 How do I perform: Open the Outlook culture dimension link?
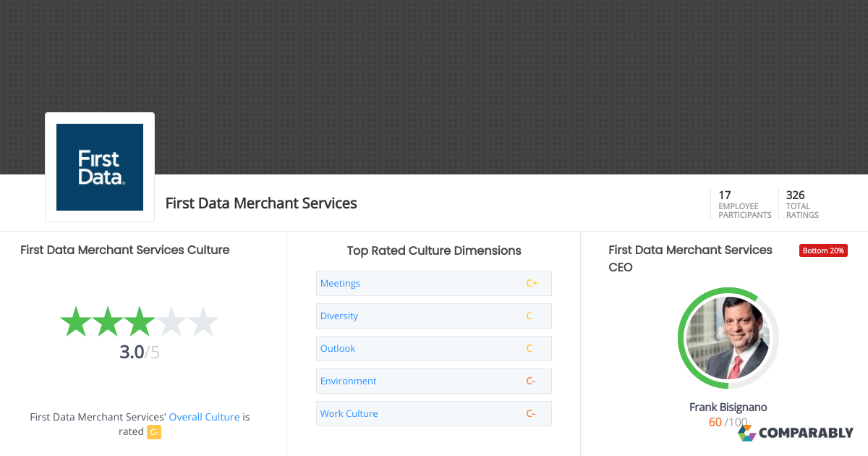click(338, 348)
